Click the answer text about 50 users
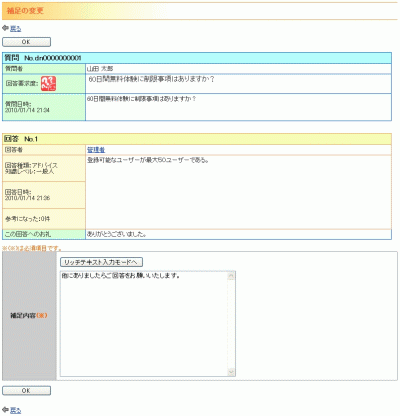 click(148, 160)
